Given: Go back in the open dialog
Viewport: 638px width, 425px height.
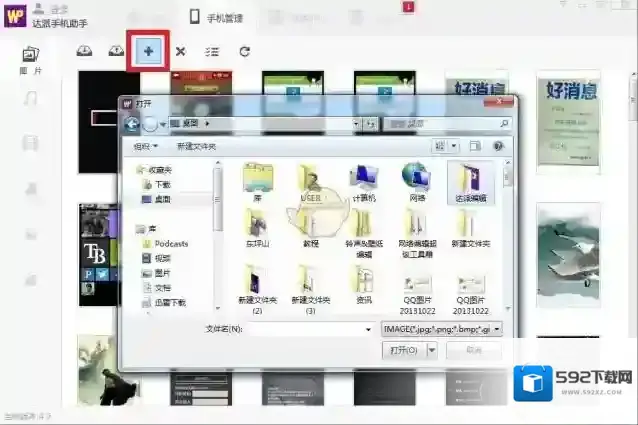Looking at the screenshot, I should point(131,123).
